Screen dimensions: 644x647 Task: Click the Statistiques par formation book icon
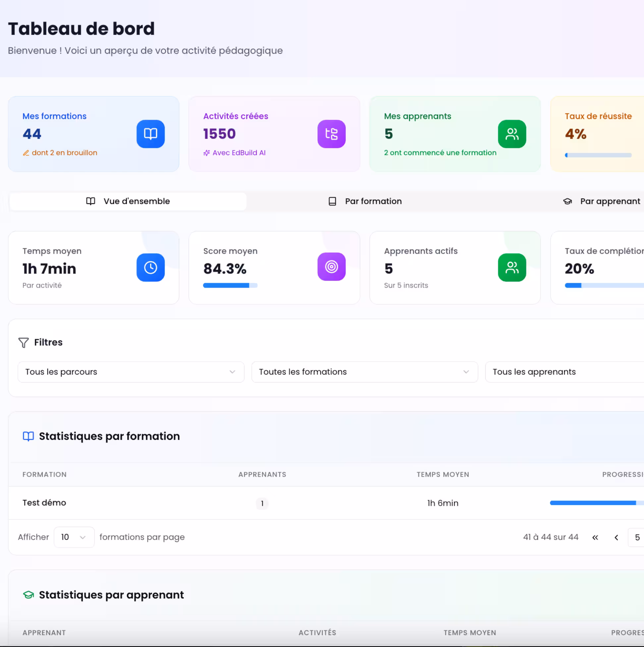coord(28,436)
